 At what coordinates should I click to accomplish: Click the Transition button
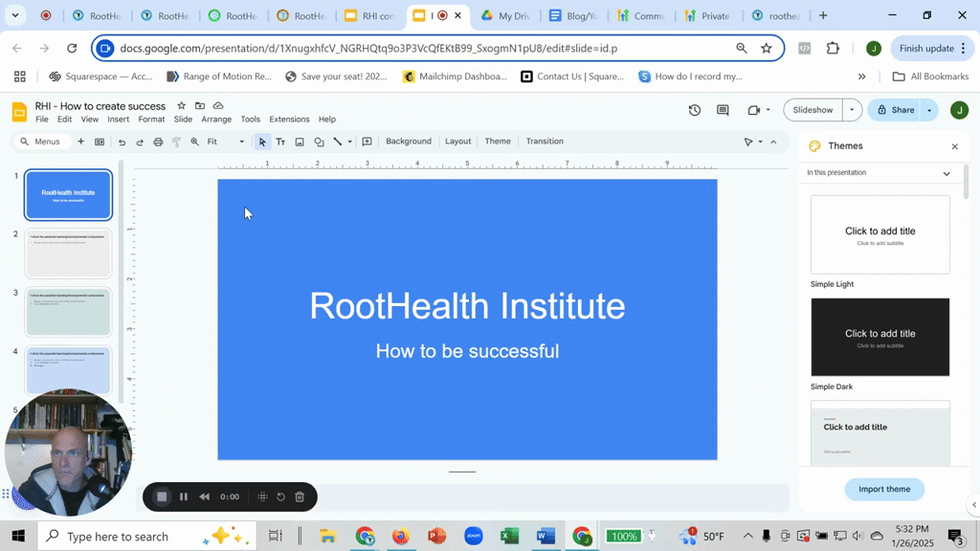[545, 142]
